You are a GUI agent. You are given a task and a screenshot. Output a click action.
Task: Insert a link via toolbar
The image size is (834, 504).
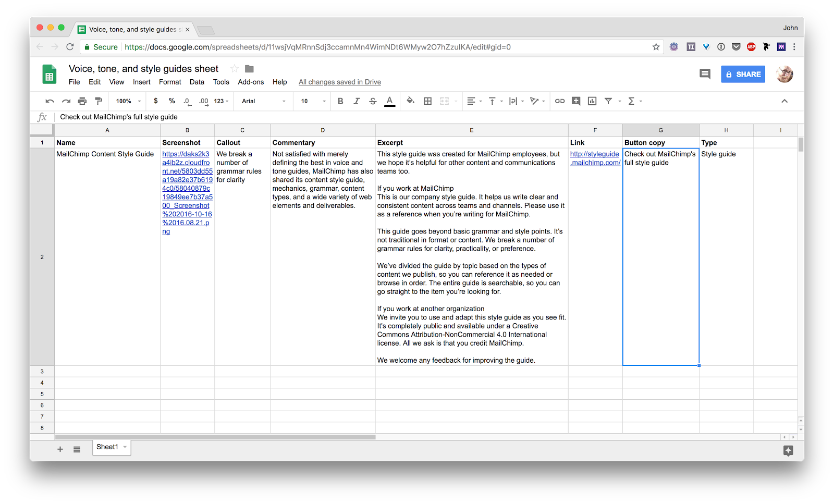click(x=560, y=101)
